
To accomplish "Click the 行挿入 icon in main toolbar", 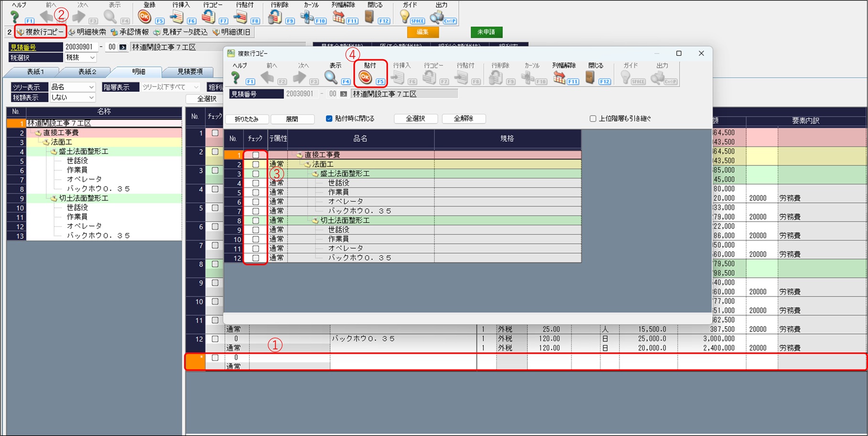I will [x=177, y=17].
